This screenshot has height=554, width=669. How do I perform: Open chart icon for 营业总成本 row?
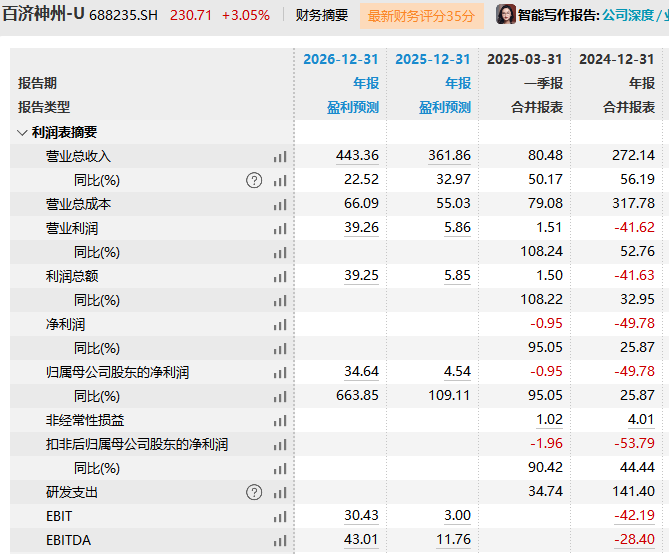pos(280,204)
